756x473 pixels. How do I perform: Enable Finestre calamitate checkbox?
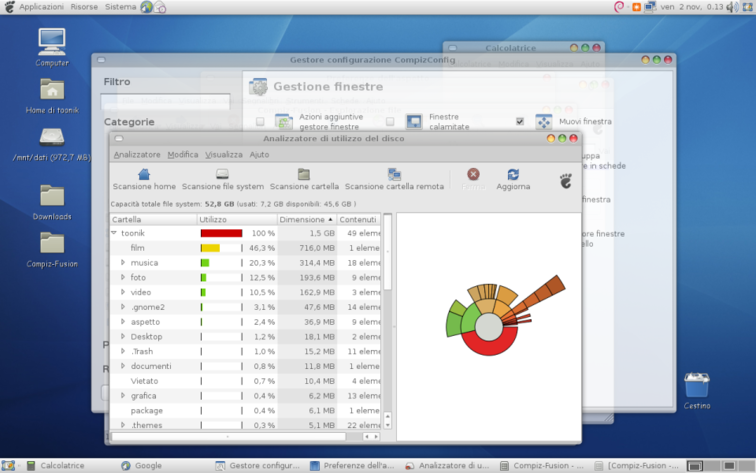click(390, 122)
